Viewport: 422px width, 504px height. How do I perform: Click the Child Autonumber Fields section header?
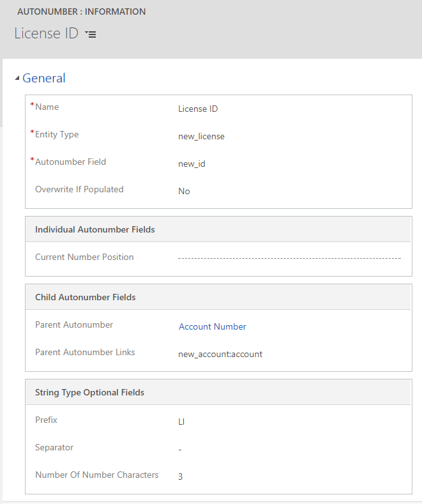tap(85, 297)
